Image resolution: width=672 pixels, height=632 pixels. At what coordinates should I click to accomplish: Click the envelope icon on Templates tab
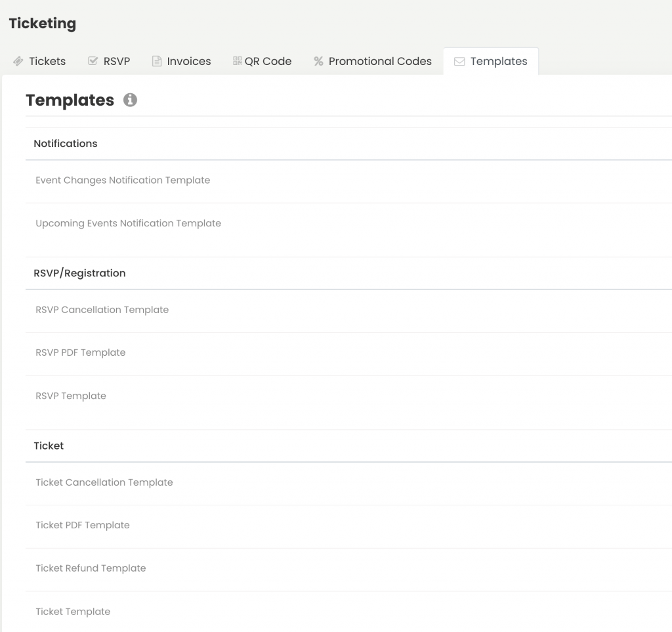[459, 61]
